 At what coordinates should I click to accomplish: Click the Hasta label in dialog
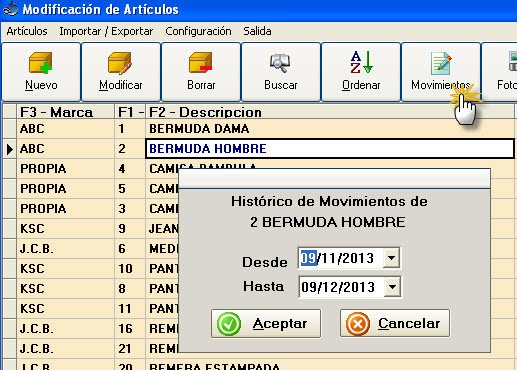(264, 286)
